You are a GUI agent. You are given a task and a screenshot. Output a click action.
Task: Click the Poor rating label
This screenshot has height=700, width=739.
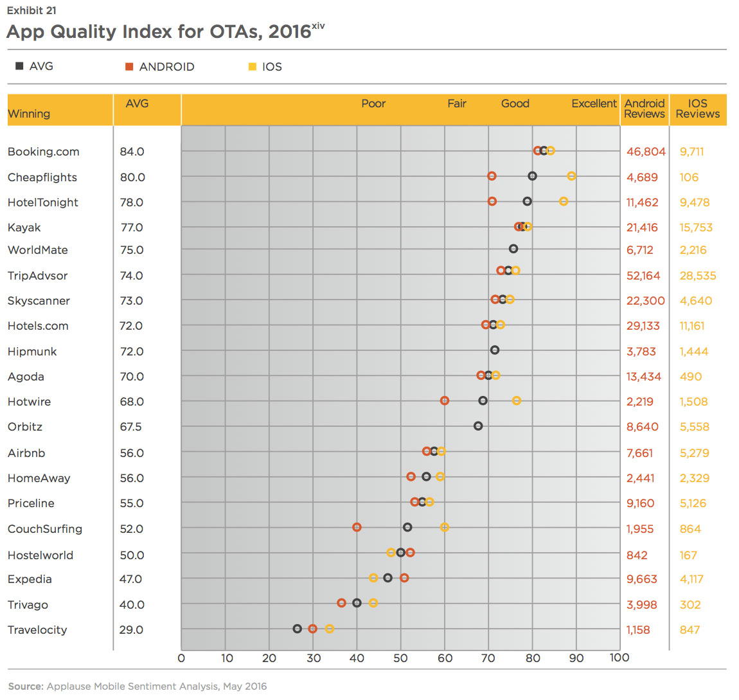[x=373, y=103]
